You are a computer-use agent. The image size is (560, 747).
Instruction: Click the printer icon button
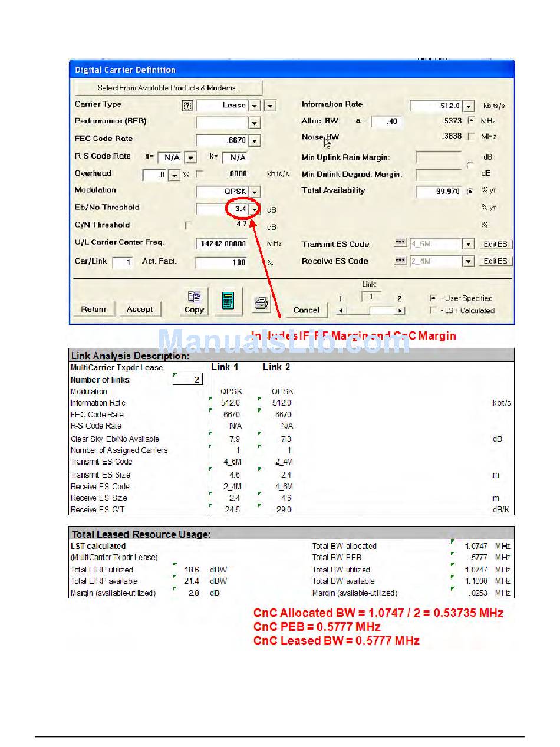click(261, 304)
